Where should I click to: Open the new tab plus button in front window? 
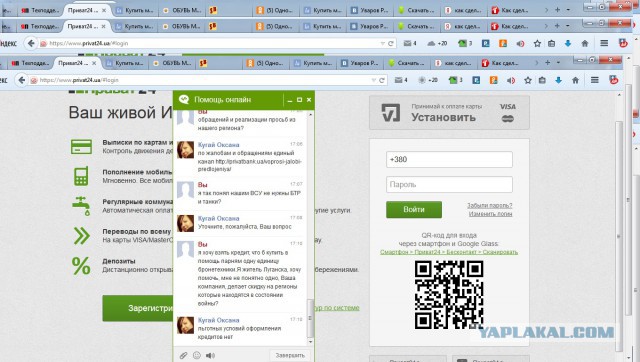tap(547, 63)
